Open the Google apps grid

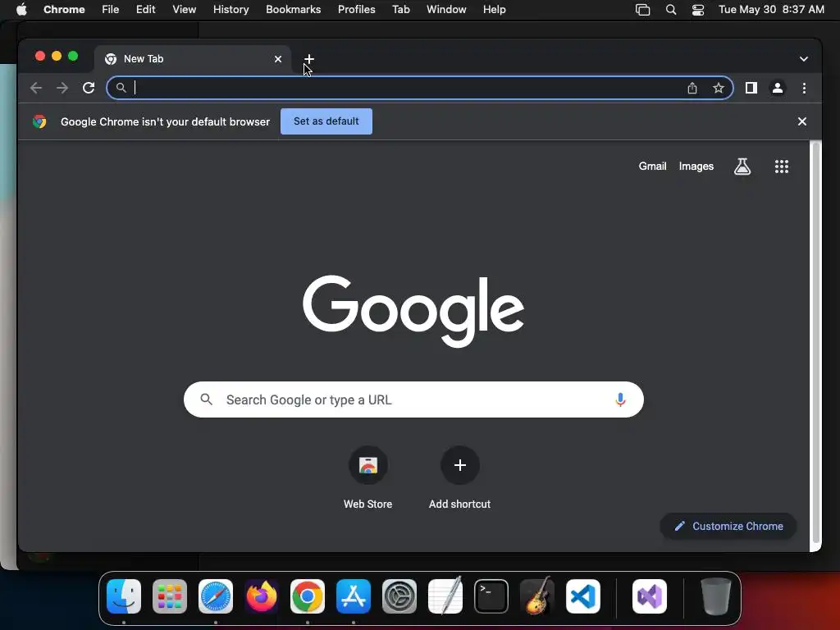(x=782, y=167)
